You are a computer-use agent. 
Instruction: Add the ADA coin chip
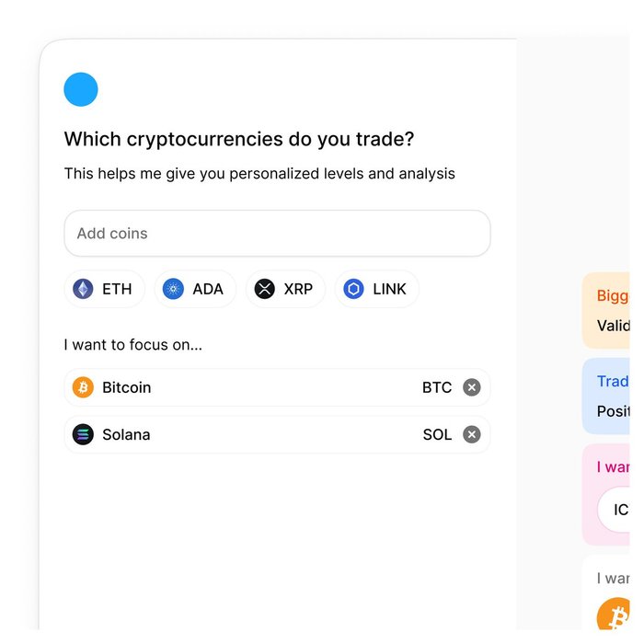[195, 289]
